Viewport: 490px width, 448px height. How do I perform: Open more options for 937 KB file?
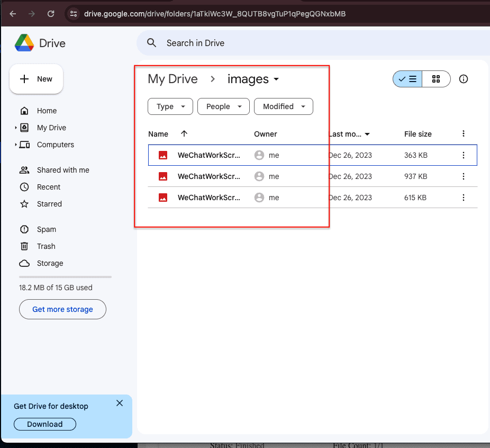[x=464, y=176]
